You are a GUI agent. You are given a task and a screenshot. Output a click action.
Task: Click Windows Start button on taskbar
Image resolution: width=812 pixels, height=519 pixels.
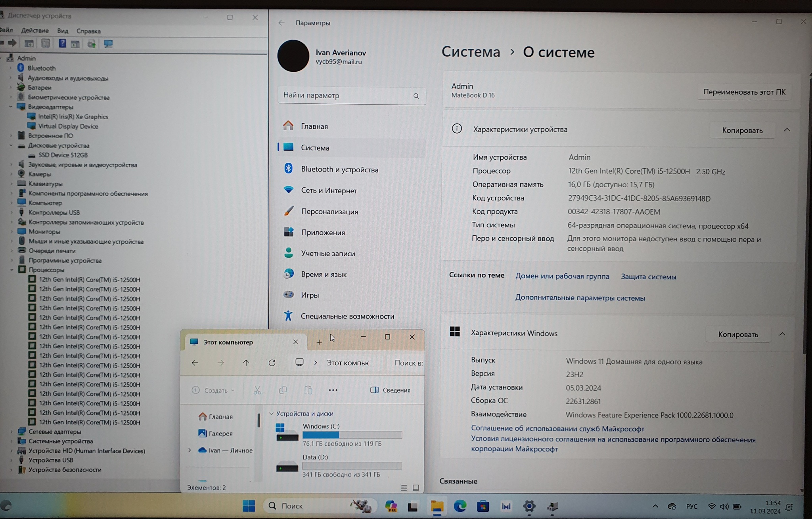(x=249, y=506)
